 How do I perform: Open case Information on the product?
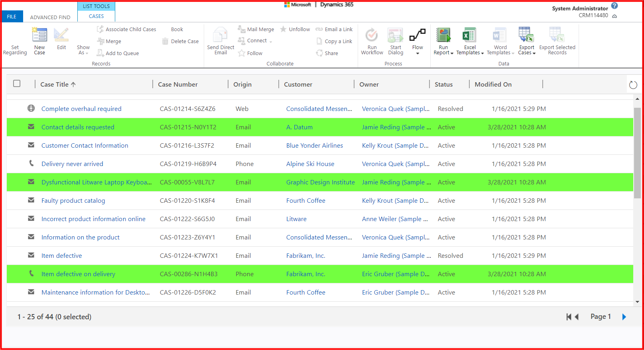(81, 237)
